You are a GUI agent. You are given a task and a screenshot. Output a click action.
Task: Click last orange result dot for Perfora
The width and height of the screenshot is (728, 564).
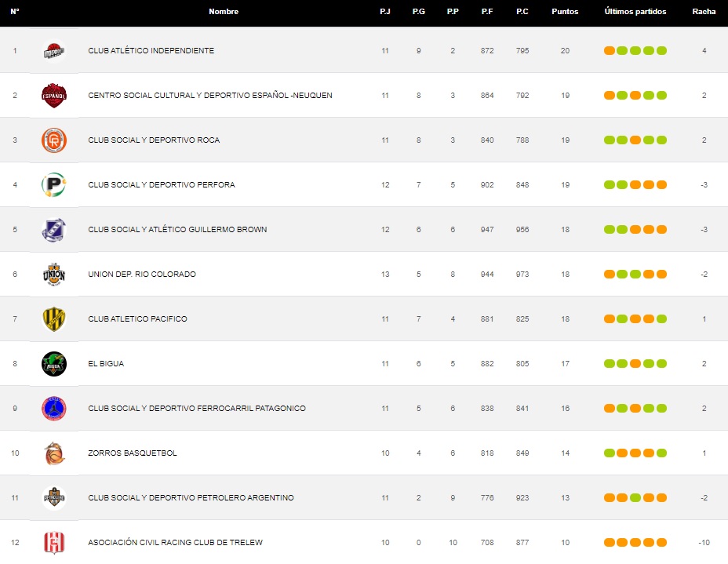[x=661, y=185]
